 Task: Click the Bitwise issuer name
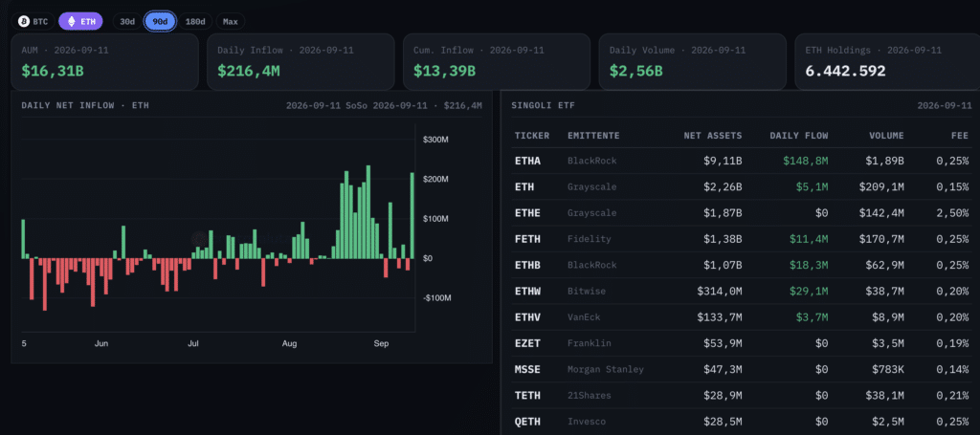click(587, 292)
